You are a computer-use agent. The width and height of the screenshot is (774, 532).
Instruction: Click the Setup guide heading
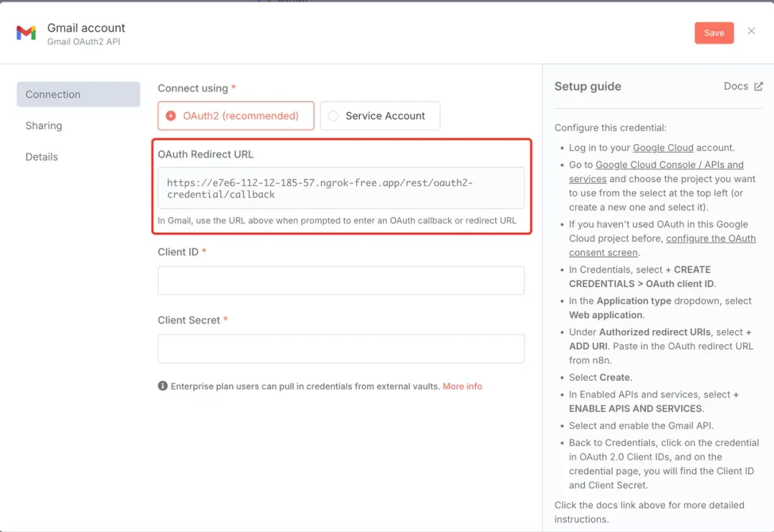coord(588,87)
